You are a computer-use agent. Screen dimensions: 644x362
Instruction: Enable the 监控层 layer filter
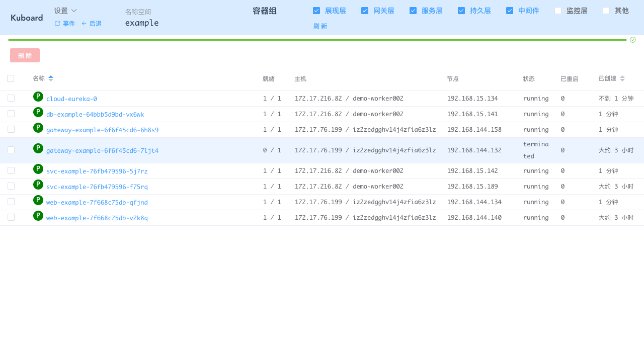[558, 11]
